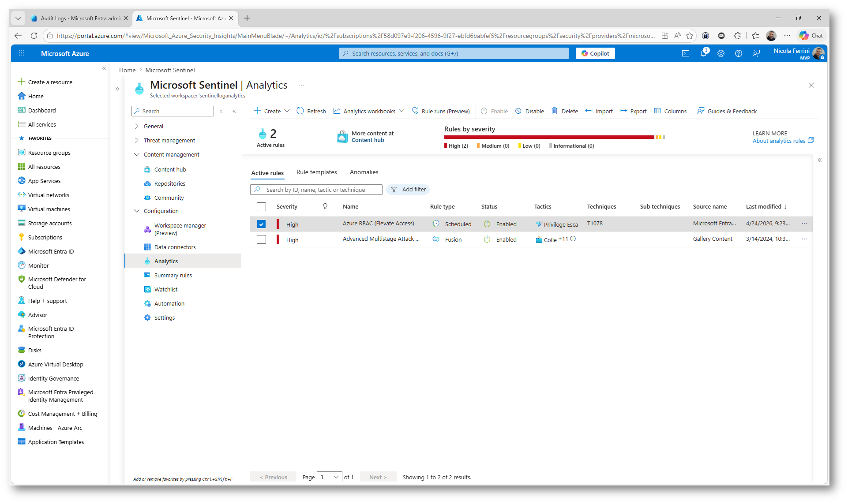Click the Refresh toolbar icon
848x504 pixels.
[300, 111]
